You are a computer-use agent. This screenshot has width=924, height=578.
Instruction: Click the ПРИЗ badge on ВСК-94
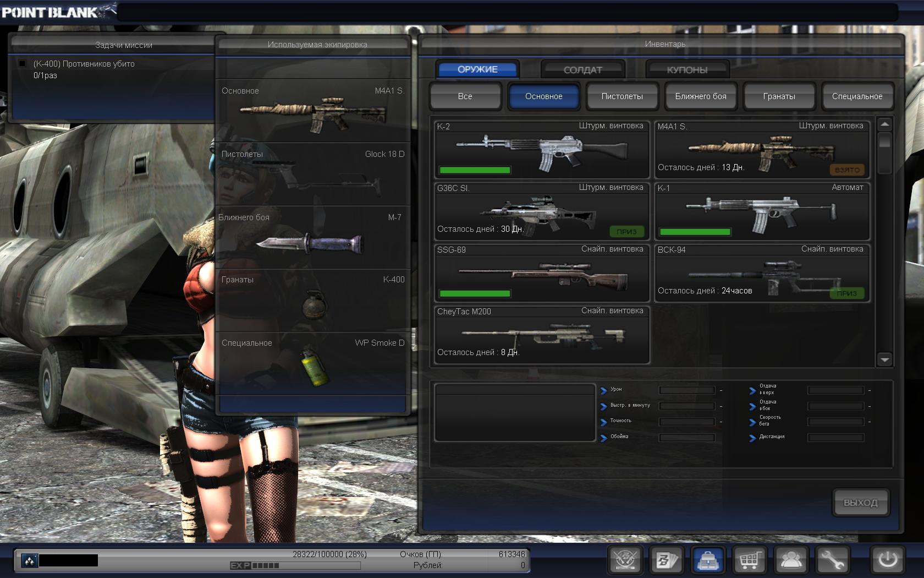[x=847, y=293]
